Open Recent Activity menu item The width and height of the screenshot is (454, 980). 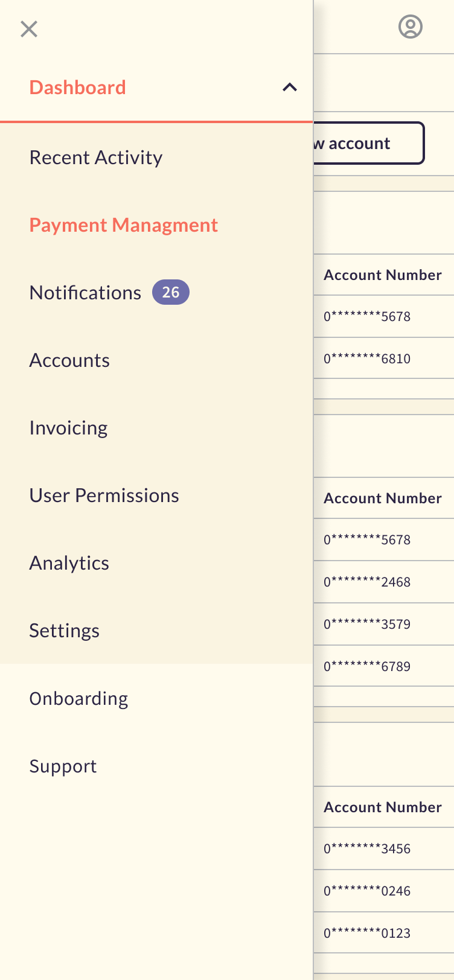pyautogui.click(x=96, y=157)
